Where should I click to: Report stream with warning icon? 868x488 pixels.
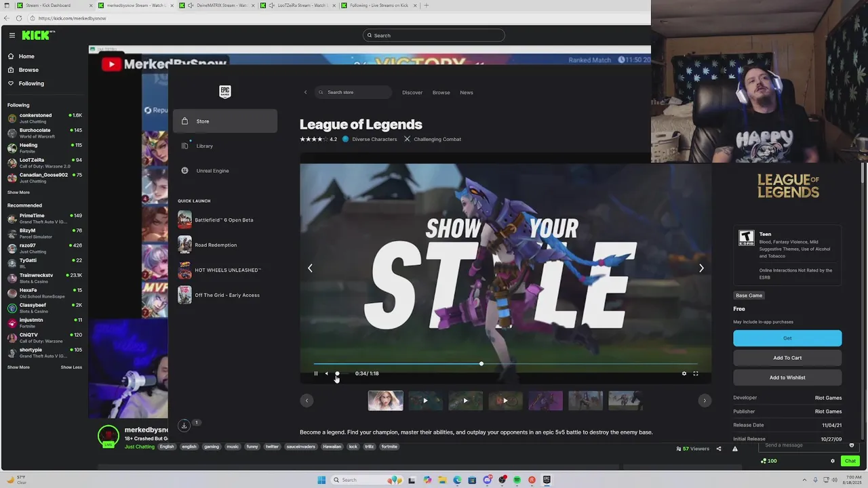coord(734,449)
